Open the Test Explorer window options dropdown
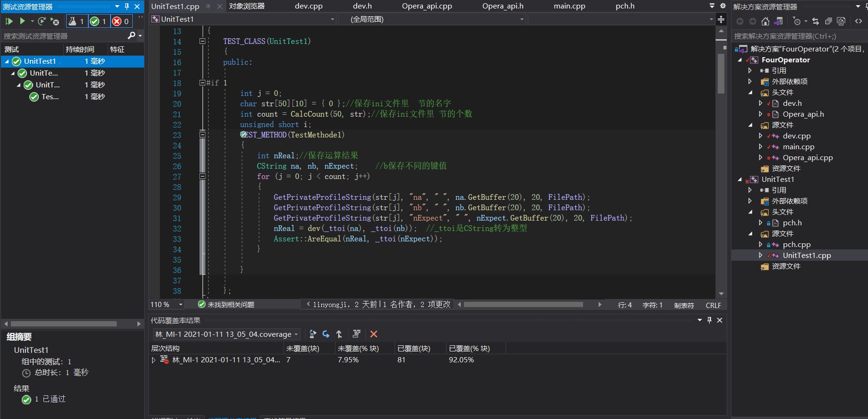Viewport: 868px width, 419px height. [117, 7]
